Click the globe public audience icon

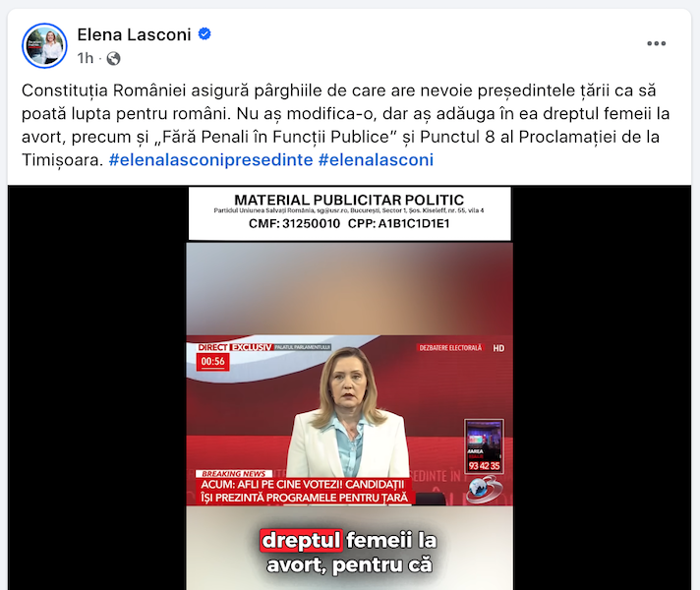click(113, 59)
